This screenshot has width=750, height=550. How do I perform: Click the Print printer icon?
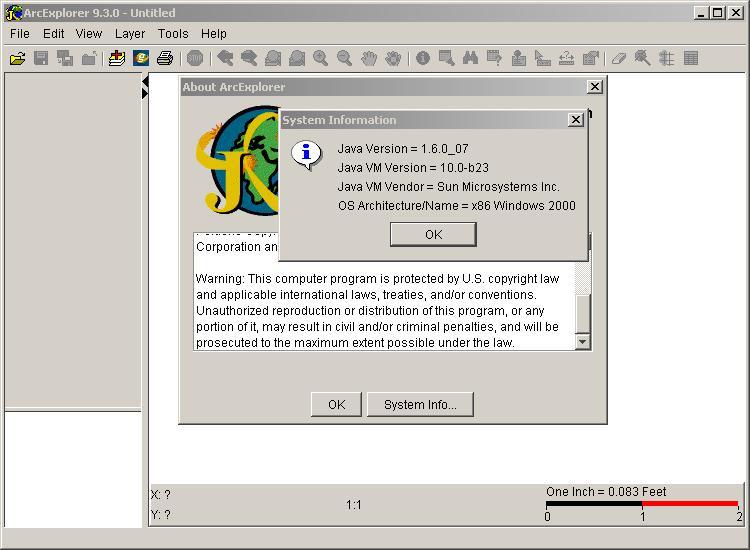(x=165, y=59)
